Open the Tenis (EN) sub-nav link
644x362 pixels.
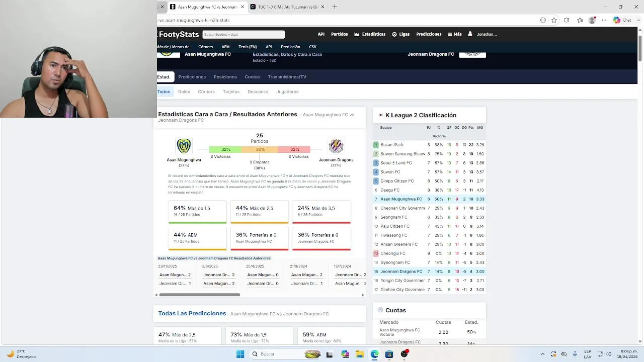tap(248, 47)
